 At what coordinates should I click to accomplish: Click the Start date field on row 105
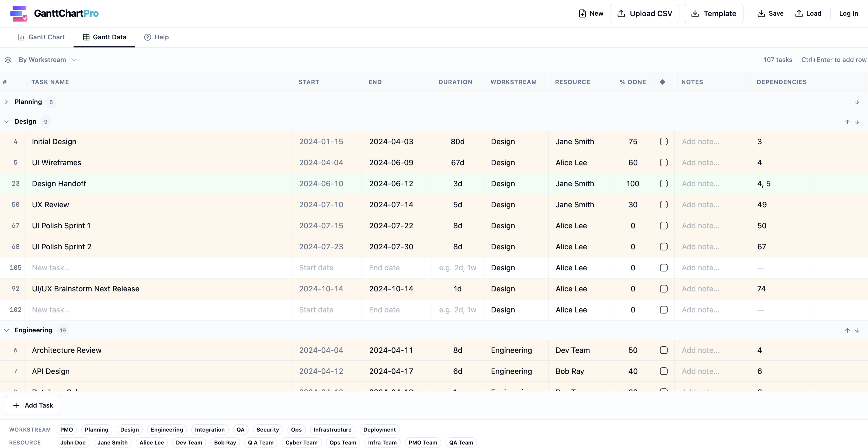point(316,267)
